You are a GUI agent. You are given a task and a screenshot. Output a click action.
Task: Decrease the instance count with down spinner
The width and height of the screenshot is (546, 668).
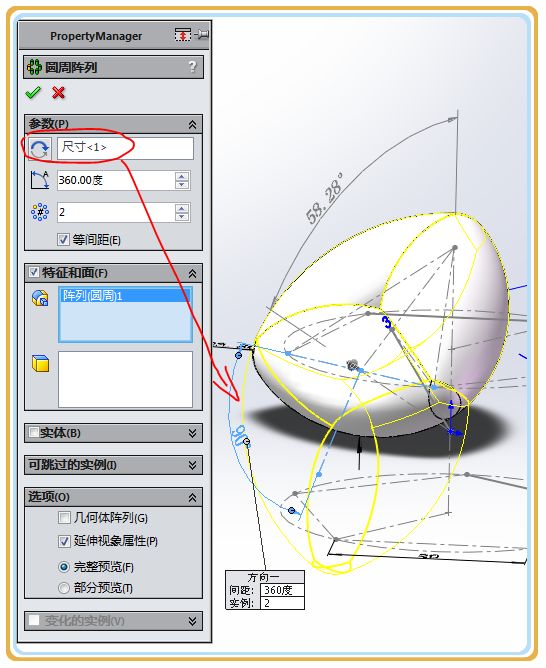[182, 217]
